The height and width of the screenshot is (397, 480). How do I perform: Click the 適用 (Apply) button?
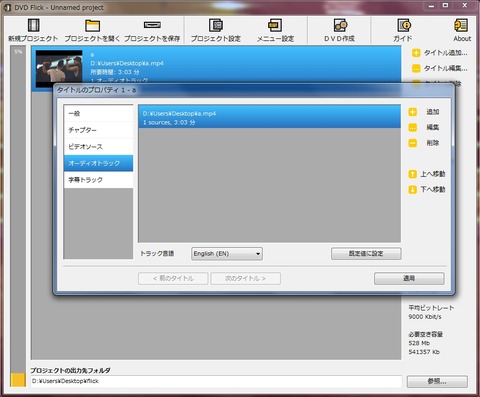(409, 278)
